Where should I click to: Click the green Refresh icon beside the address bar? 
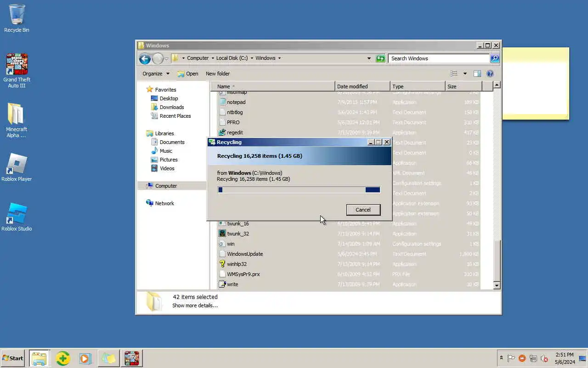click(x=380, y=58)
